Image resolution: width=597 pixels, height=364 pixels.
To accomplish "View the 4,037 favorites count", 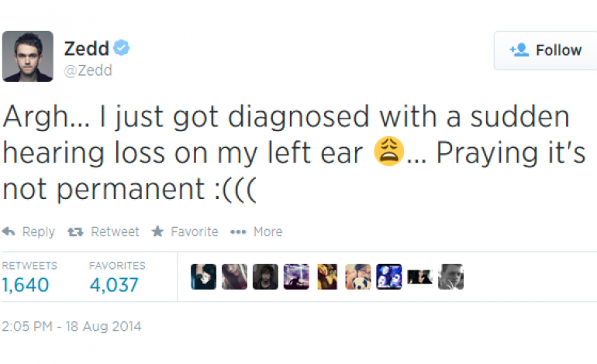I will (114, 285).
